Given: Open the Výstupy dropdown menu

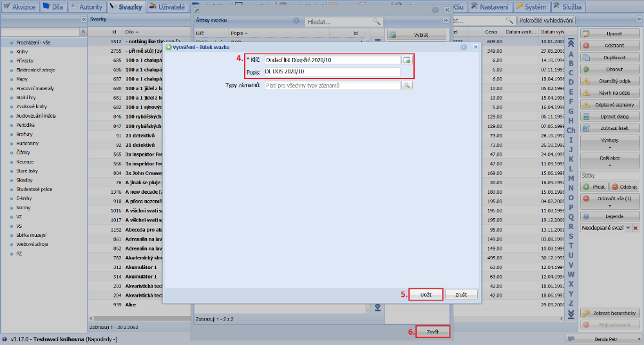Looking at the screenshot, I should [609, 142].
